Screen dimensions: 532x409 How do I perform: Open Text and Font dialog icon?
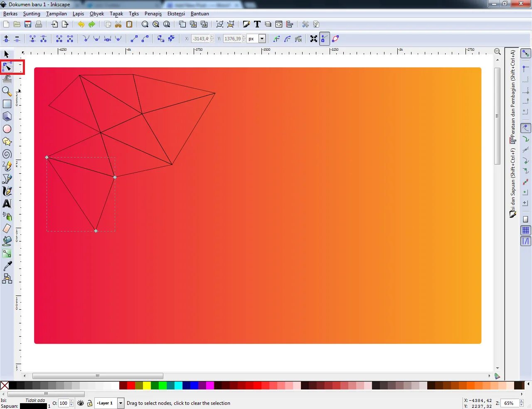point(257,25)
